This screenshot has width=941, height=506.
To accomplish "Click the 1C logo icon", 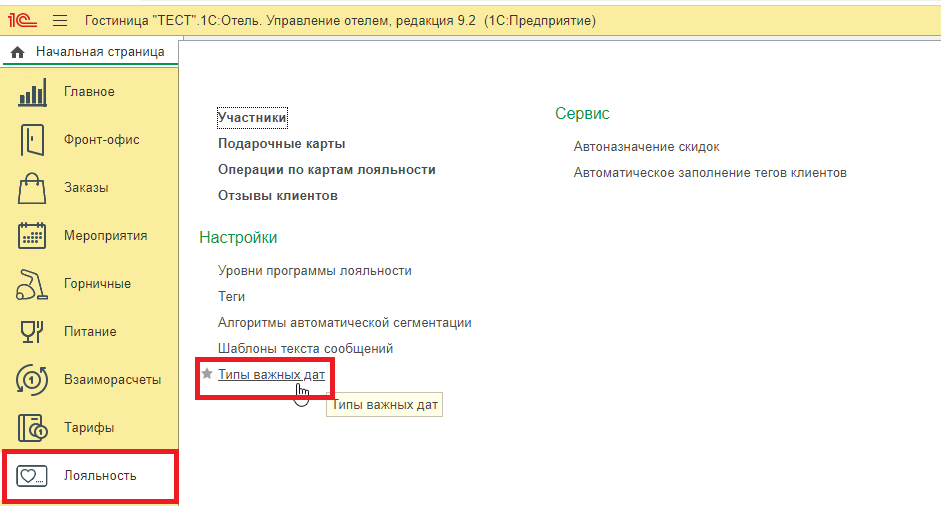I will coord(23,21).
